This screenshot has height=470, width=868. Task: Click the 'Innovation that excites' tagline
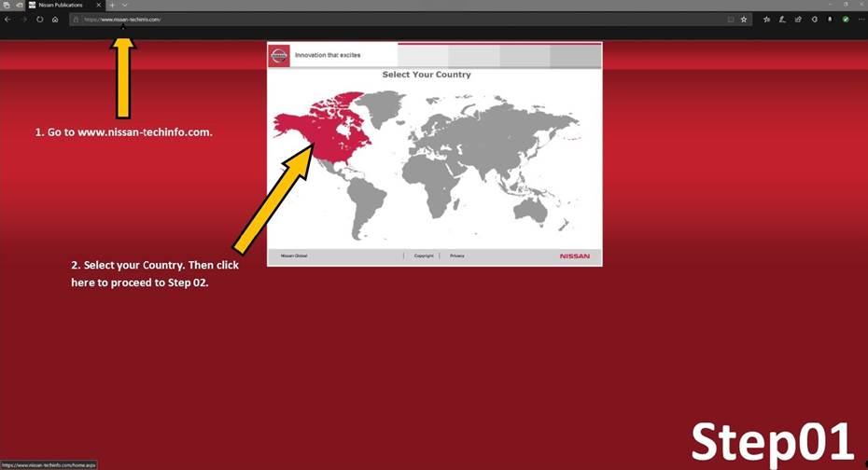(x=328, y=55)
